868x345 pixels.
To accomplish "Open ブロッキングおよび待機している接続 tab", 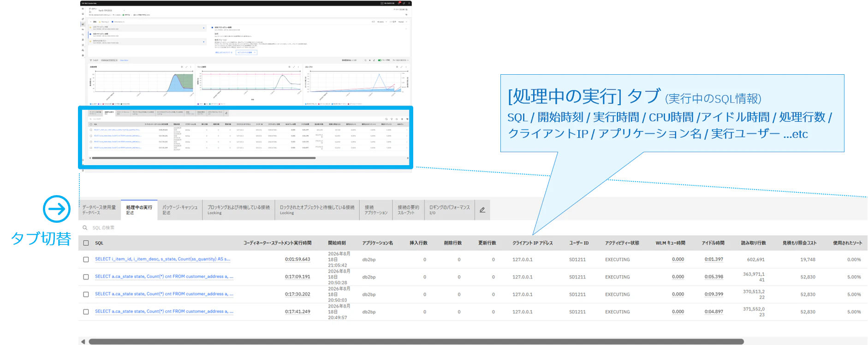I will tap(238, 210).
